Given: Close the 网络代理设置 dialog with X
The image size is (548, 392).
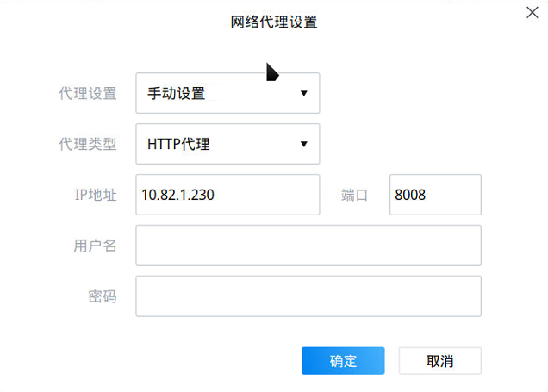Looking at the screenshot, I should 533,12.
